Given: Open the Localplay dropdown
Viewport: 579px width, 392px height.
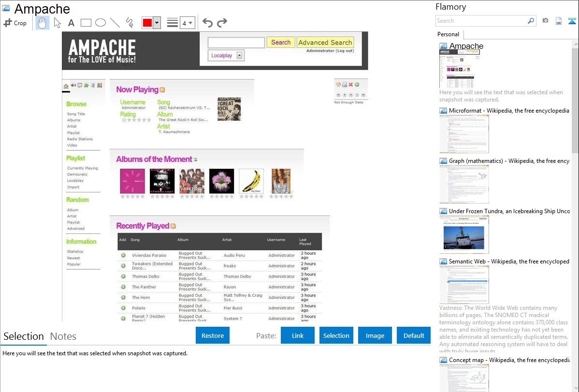Looking at the screenshot, I should pyautogui.click(x=226, y=56).
